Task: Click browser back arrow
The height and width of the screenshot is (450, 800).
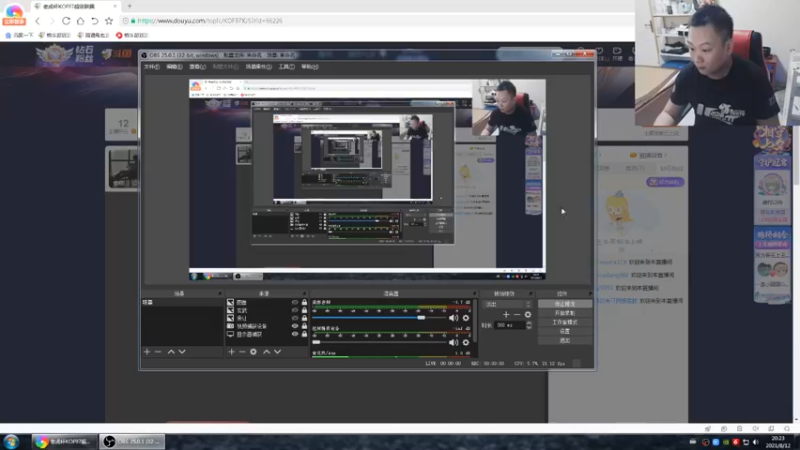Action: click(x=37, y=21)
